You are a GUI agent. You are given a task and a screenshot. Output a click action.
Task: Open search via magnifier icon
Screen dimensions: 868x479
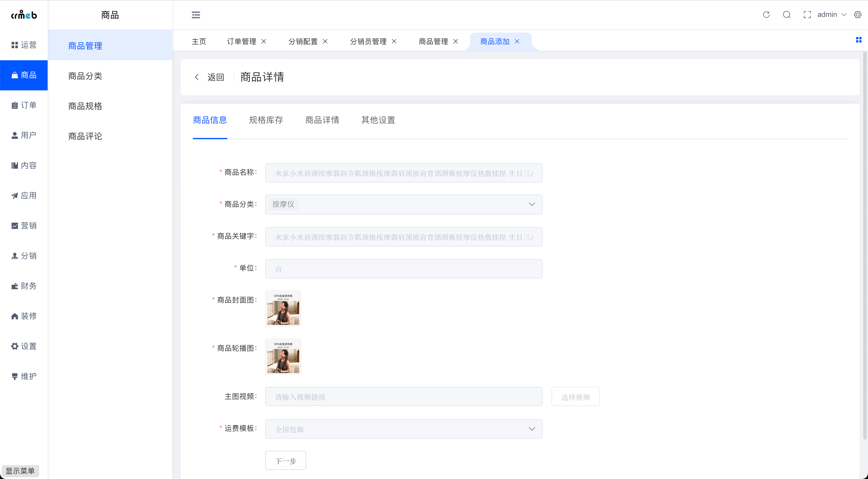tap(786, 14)
